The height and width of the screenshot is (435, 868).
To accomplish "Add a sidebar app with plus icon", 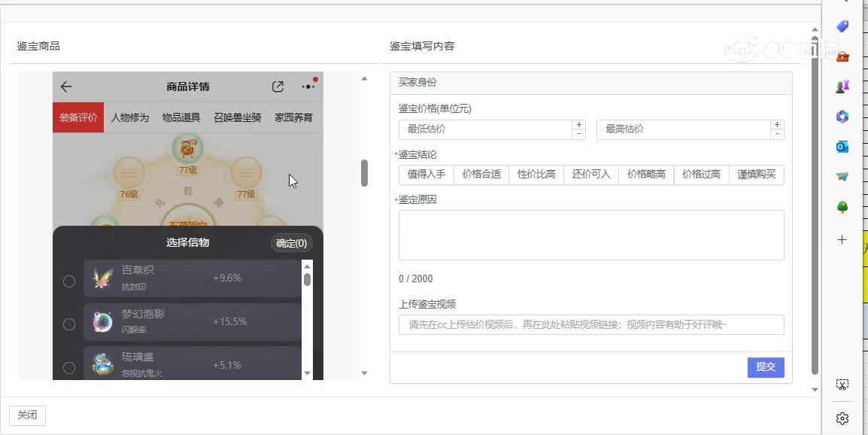I will [x=842, y=240].
